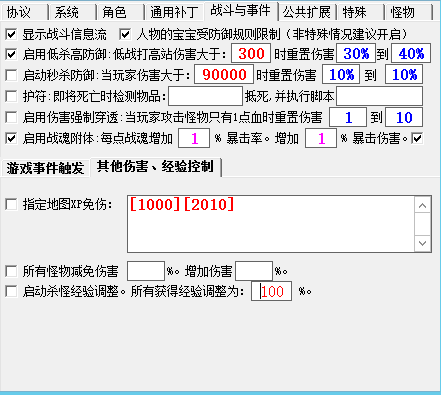Click second 10% field in 秒杀防御 row

[404, 74]
